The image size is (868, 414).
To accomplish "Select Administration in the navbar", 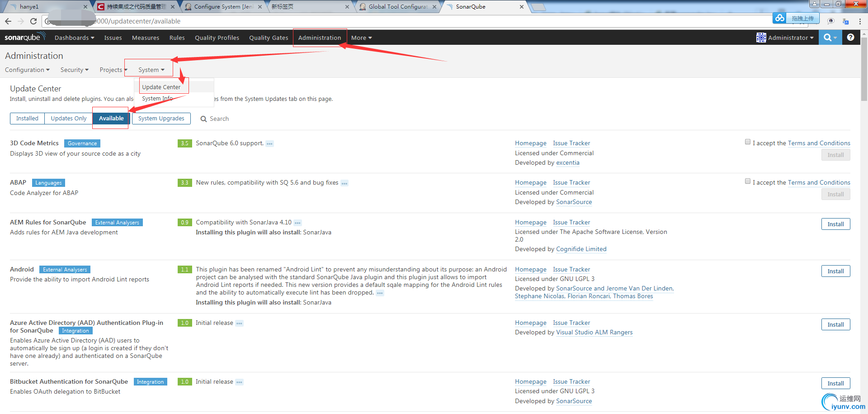I will point(320,38).
